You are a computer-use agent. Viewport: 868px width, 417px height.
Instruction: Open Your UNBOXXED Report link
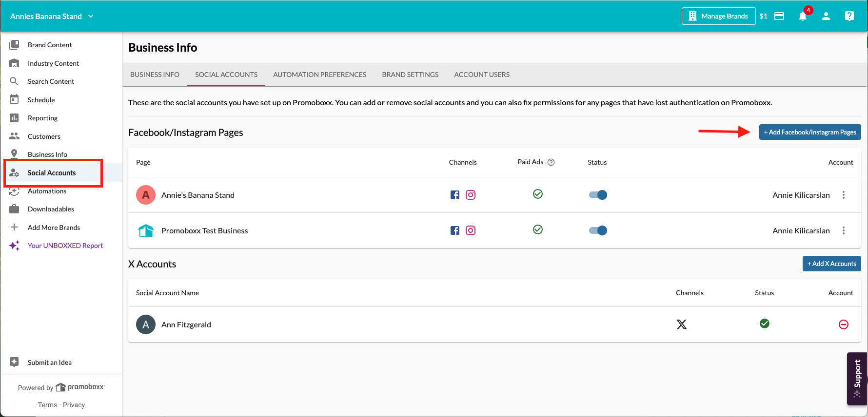[x=65, y=246]
